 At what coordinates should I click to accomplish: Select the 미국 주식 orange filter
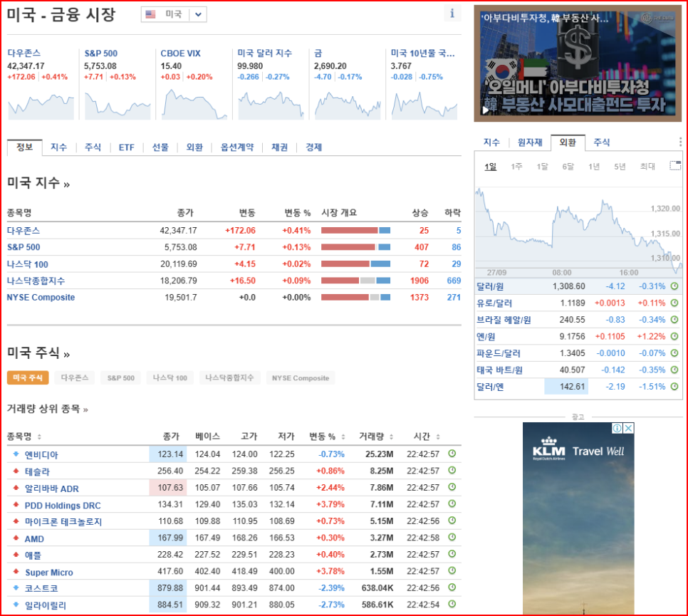(x=28, y=377)
